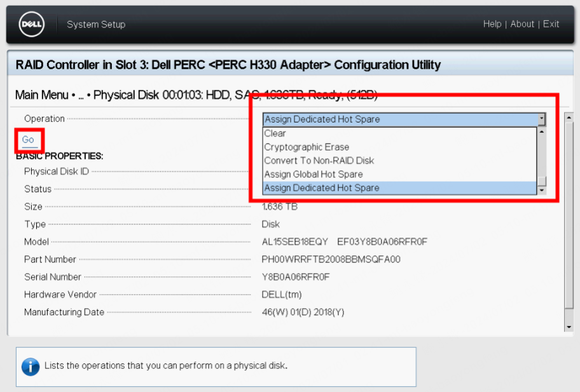Click the System Setup title text
This screenshot has width=580, height=392.
click(x=96, y=24)
